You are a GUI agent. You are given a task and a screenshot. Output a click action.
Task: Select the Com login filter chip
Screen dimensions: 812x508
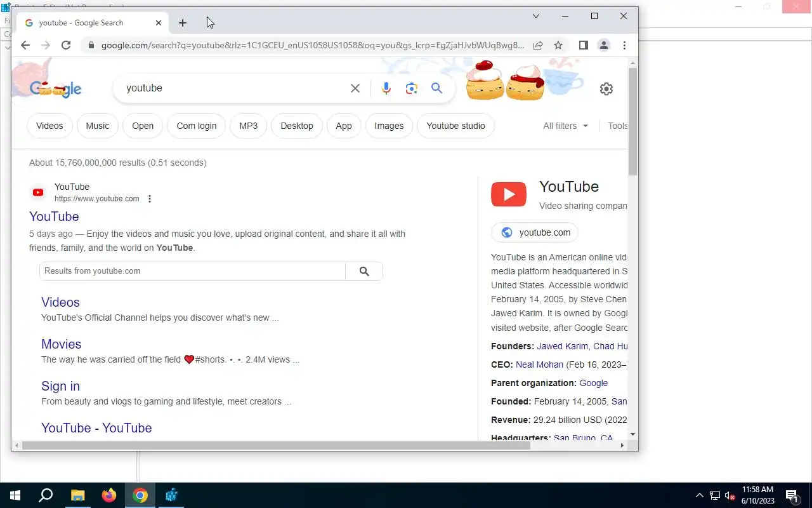coord(197,126)
